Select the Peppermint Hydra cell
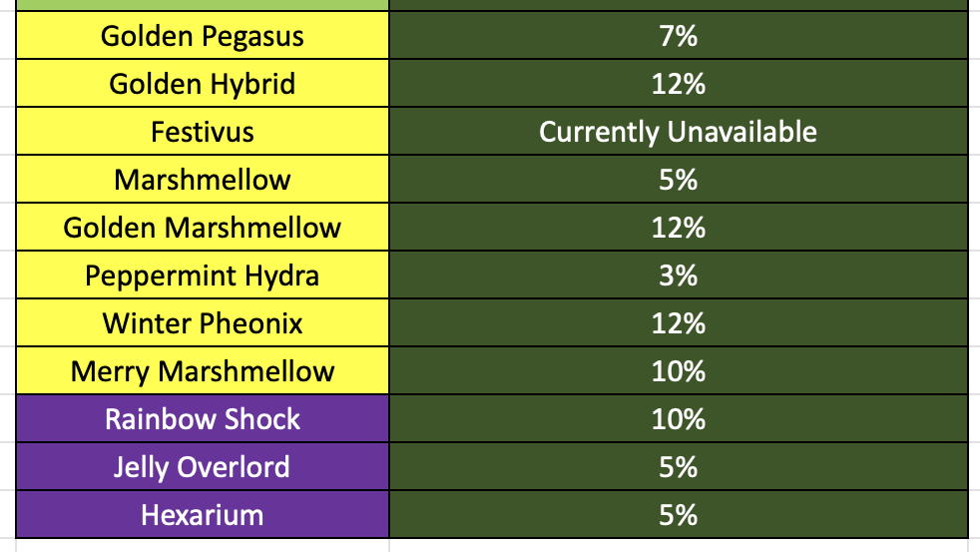 [203, 276]
